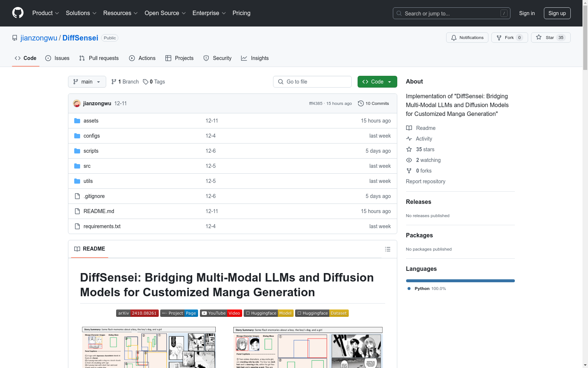Expand the Solutions menu

point(81,13)
